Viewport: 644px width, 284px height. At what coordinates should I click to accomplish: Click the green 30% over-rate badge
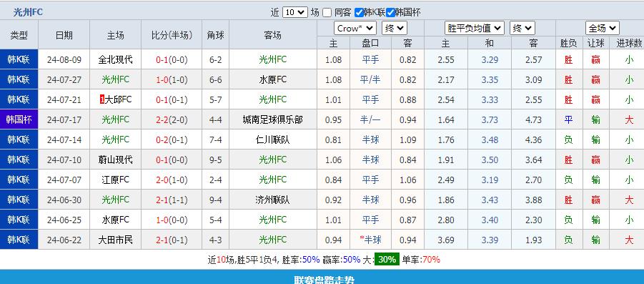tap(387, 260)
